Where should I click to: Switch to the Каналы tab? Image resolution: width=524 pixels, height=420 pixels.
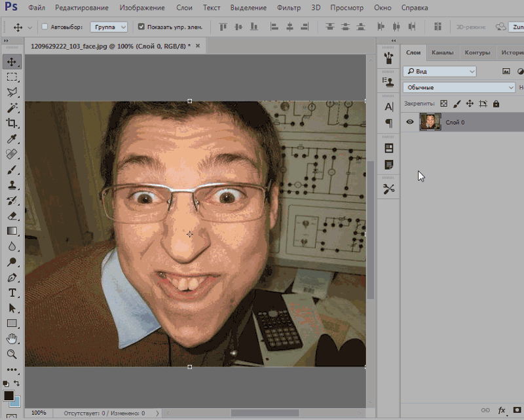point(442,52)
